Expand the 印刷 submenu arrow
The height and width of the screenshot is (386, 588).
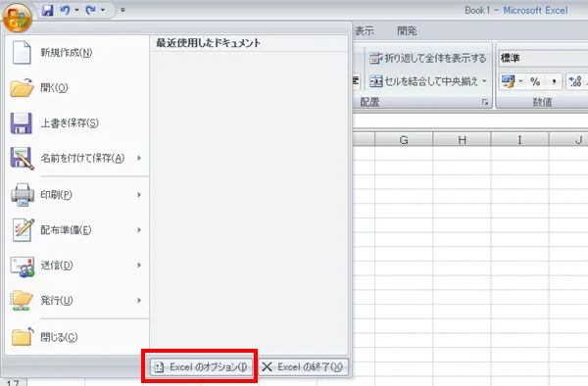(139, 195)
